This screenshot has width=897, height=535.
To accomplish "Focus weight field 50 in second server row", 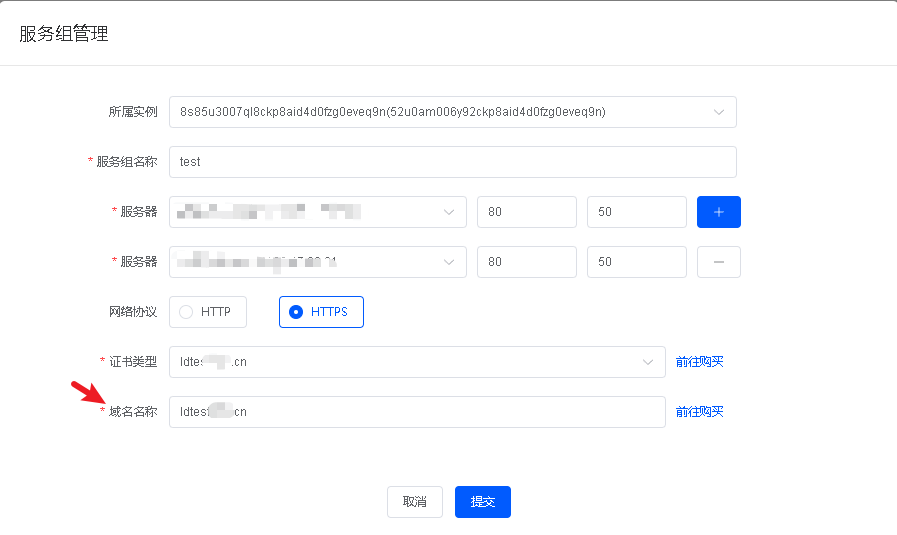I will (x=636, y=262).
